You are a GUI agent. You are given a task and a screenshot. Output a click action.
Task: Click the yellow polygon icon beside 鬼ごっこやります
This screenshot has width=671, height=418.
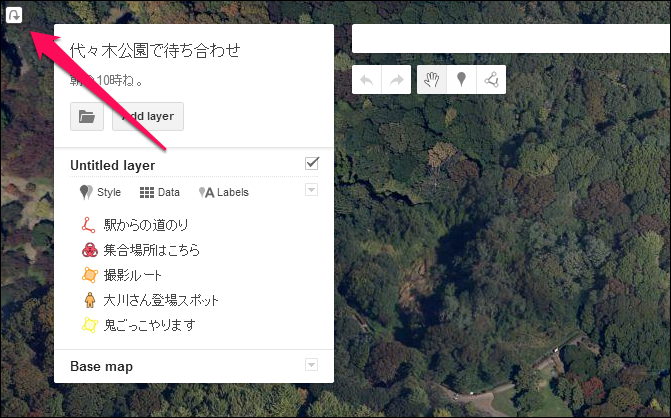pos(89,325)
